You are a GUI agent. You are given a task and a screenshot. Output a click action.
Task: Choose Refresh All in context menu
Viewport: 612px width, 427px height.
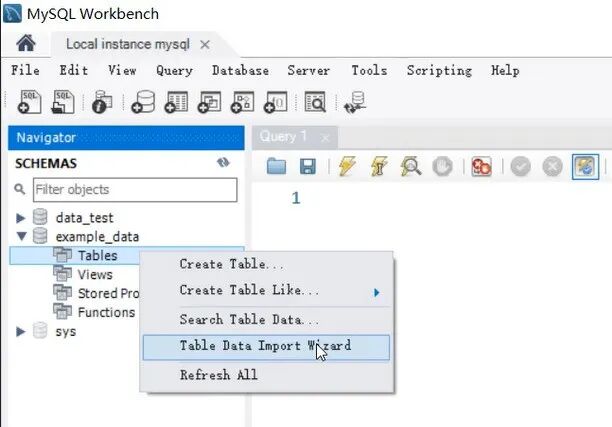click(267, 375)
